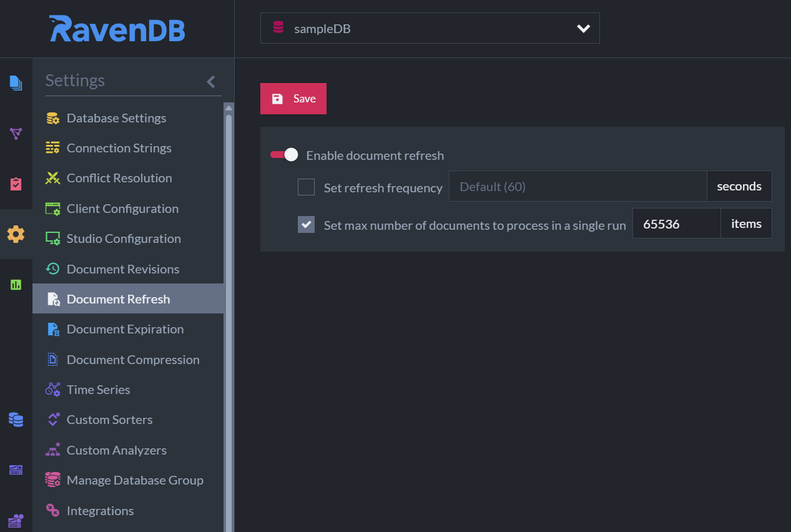
Task: Click the database dropdown chevron arrow
Action: tap(584, 29)
